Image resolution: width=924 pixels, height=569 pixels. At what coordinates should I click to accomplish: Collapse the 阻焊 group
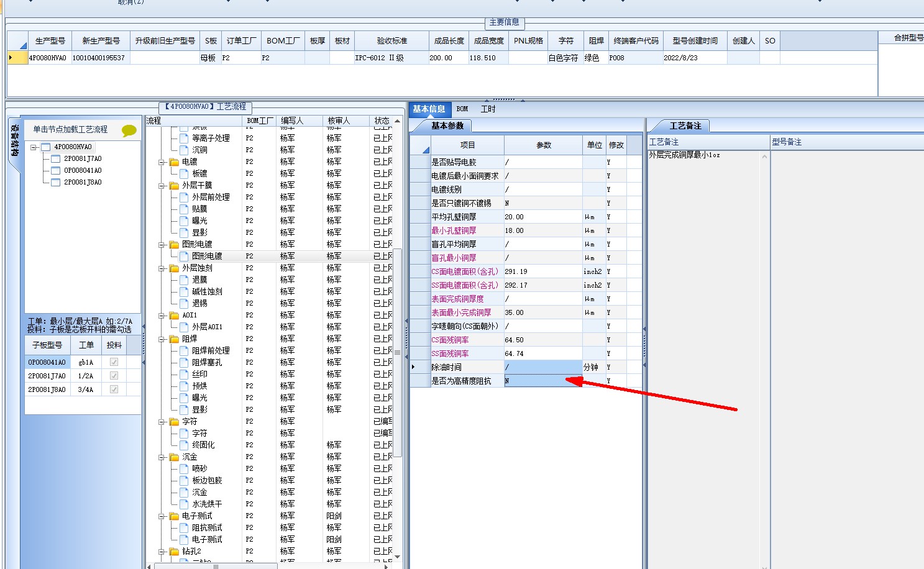click(162, 339)
